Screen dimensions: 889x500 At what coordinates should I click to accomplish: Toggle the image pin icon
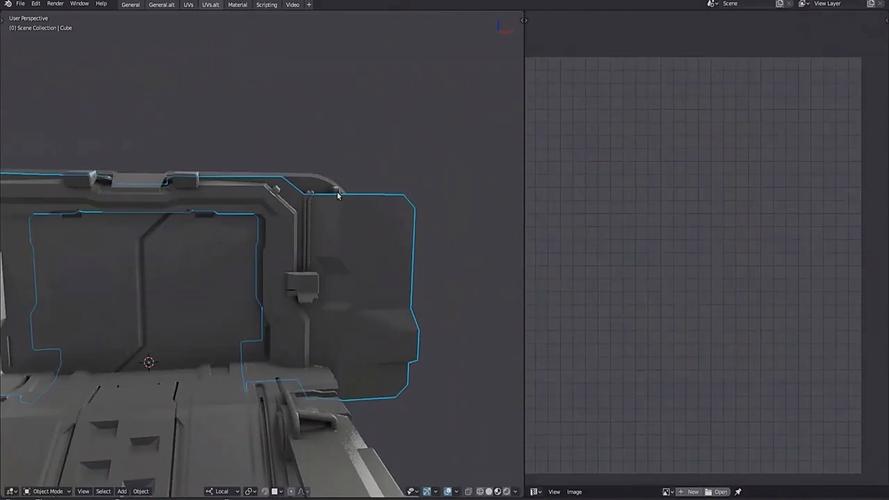[x=738, y=491]
